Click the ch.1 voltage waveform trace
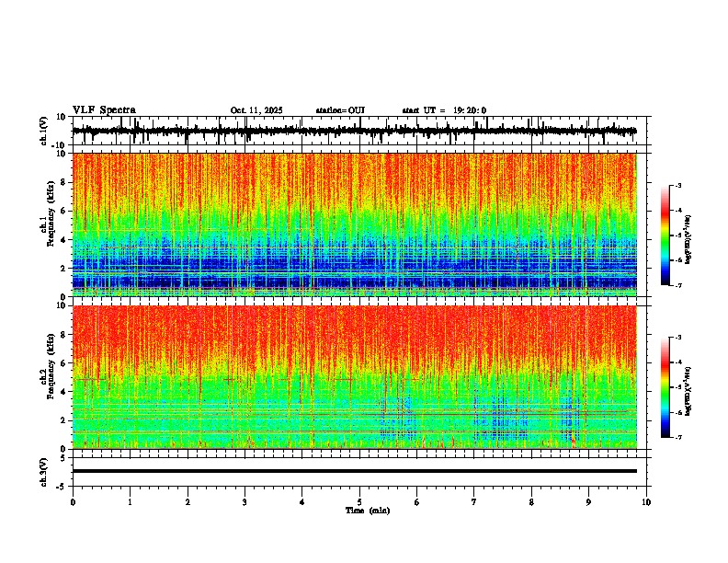728x563 pixels. [x=354, y=131]
